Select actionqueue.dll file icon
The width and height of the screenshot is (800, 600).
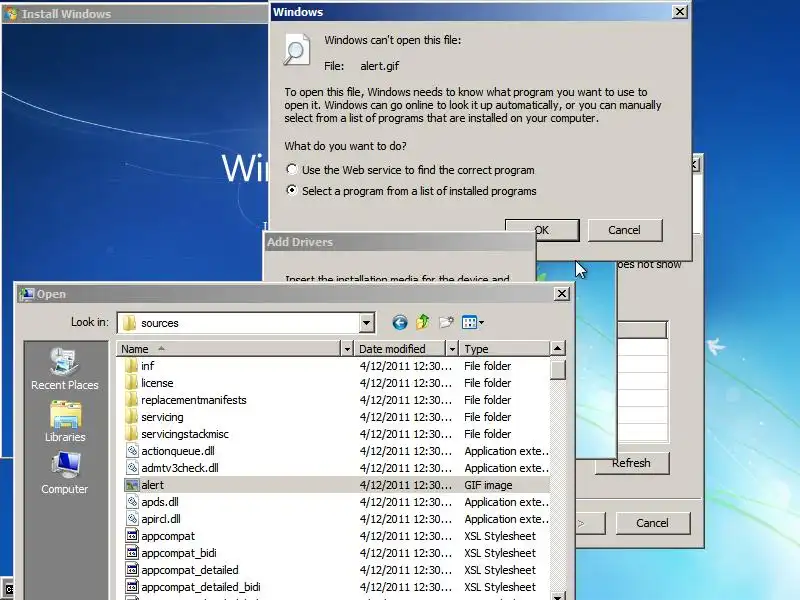(x=132, y=451)
